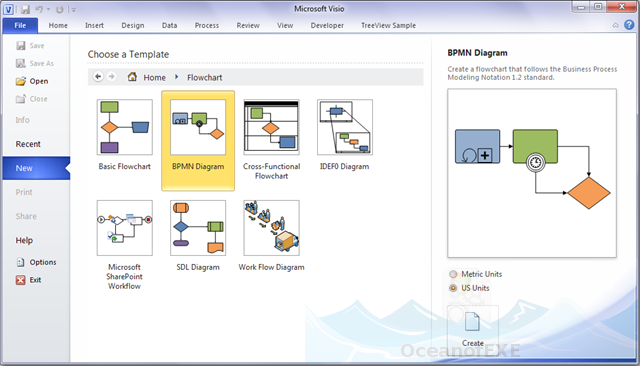Switch to the View ribbon tab
This screenshot has height=366, width=640.
pos(285,25)
